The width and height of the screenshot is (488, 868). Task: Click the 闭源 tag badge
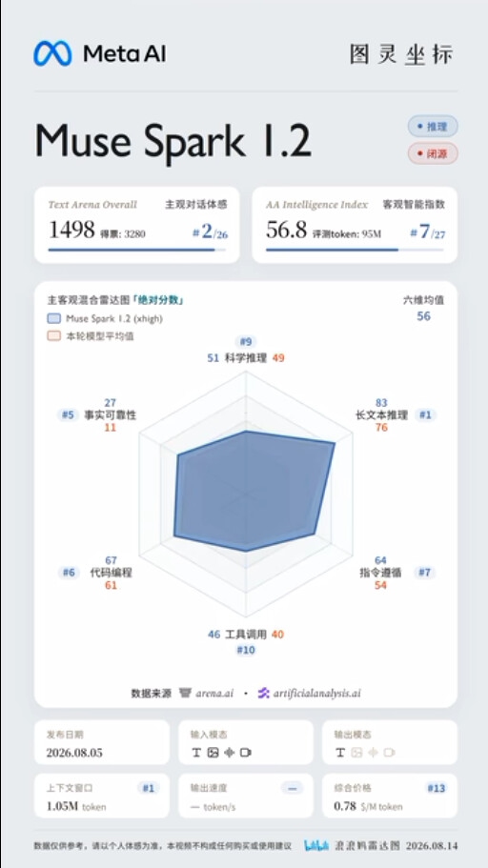(433, 153)
